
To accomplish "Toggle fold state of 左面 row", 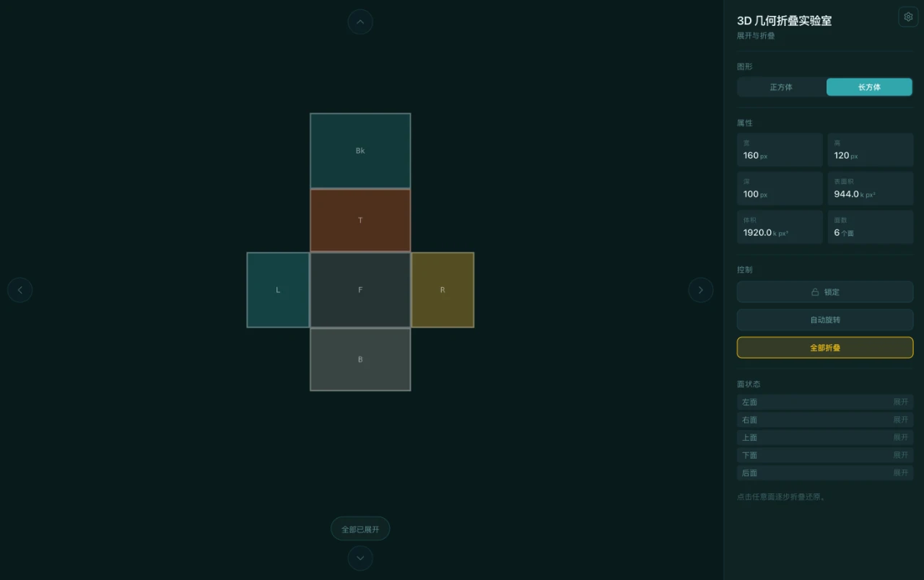I will click(825, 402).
